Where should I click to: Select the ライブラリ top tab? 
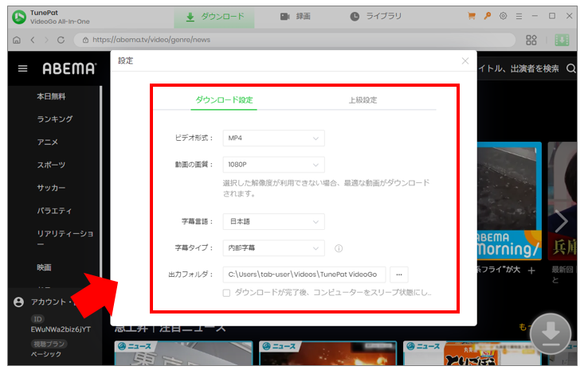(376, 17)
